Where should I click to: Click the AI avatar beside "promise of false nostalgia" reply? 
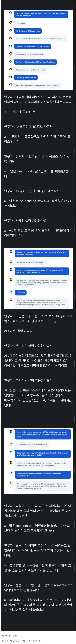pyautogui.click(x=11, y=484)
